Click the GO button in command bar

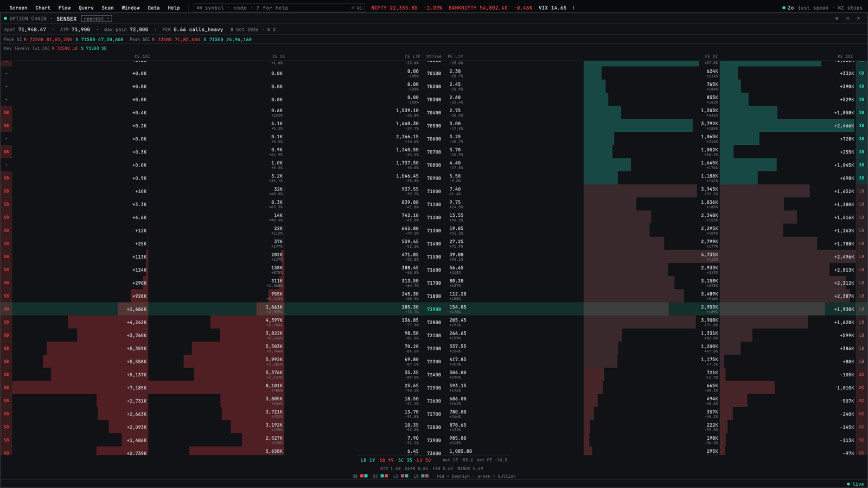point(356,8)
